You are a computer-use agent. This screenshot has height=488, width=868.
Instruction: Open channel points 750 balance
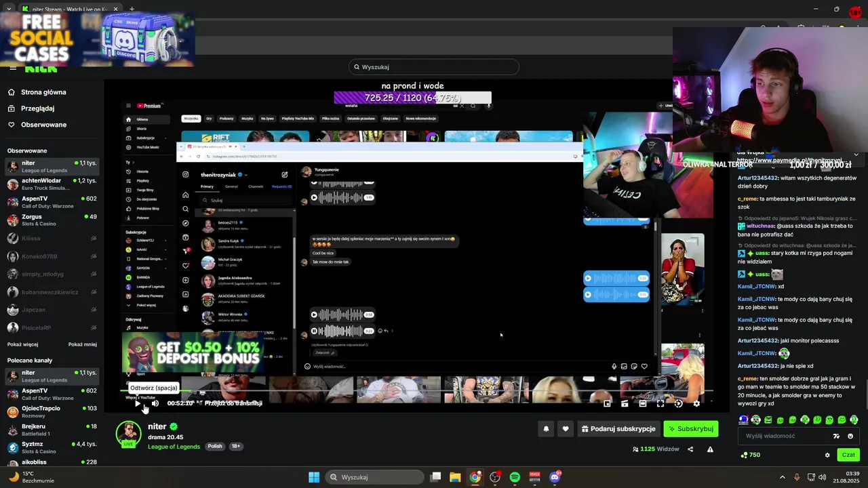coord(750,455)
